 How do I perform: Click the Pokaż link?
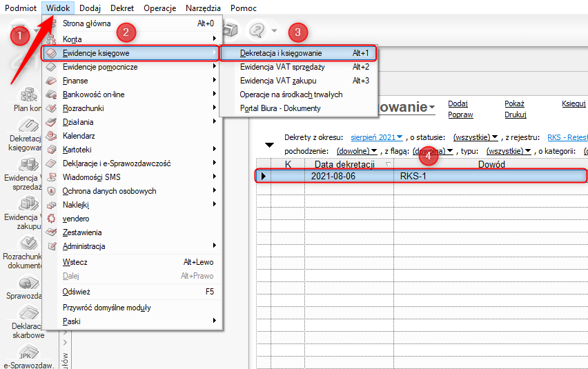514,103
